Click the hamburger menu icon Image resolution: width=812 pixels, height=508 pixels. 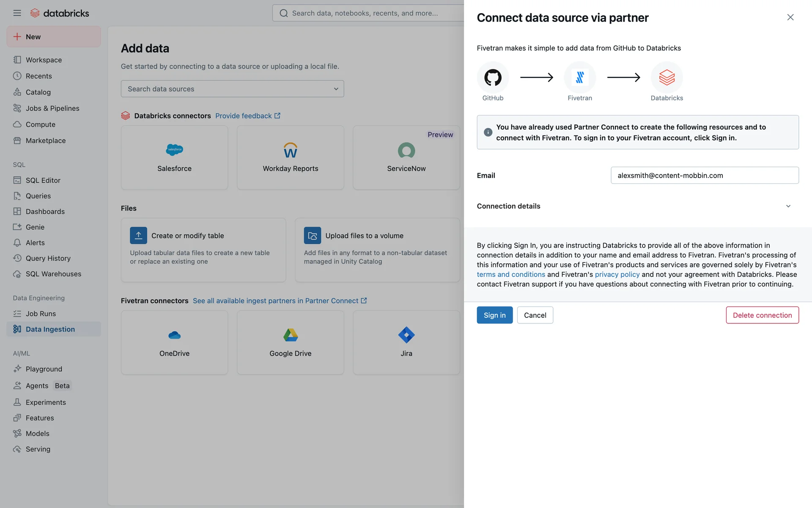click(17, 13)
